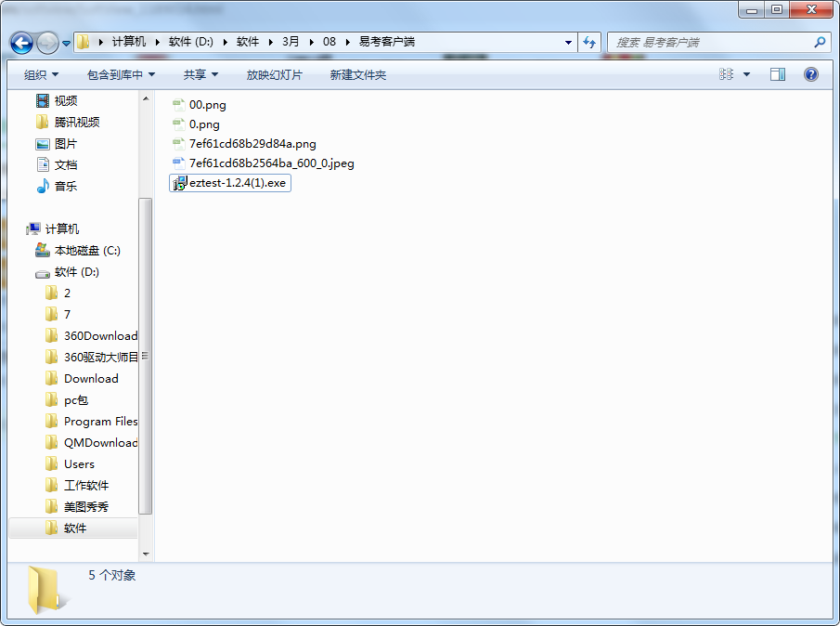Change view using the view icon

click(726, 74)
